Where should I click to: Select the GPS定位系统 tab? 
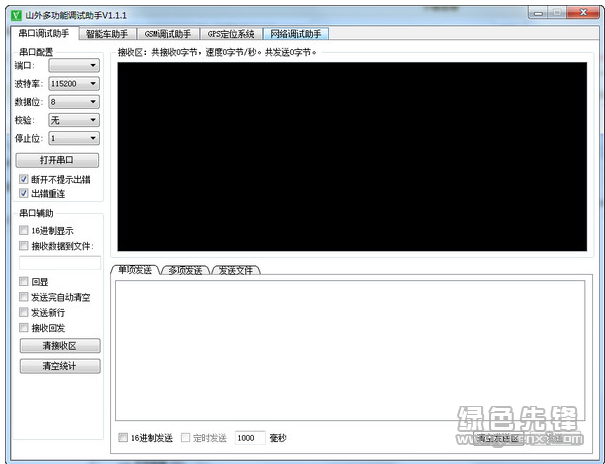pos(231,33)
